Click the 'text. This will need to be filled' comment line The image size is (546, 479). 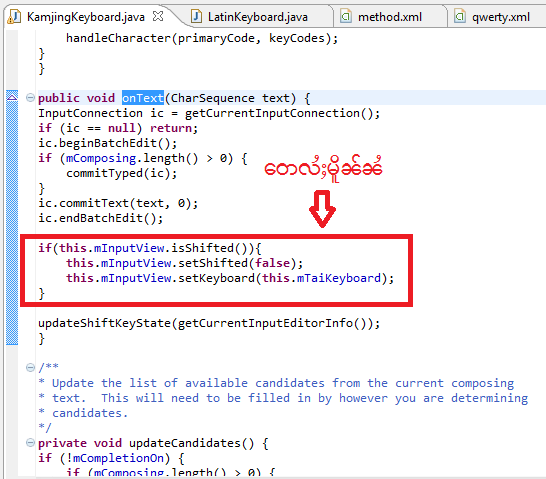(x=290, y=398)
